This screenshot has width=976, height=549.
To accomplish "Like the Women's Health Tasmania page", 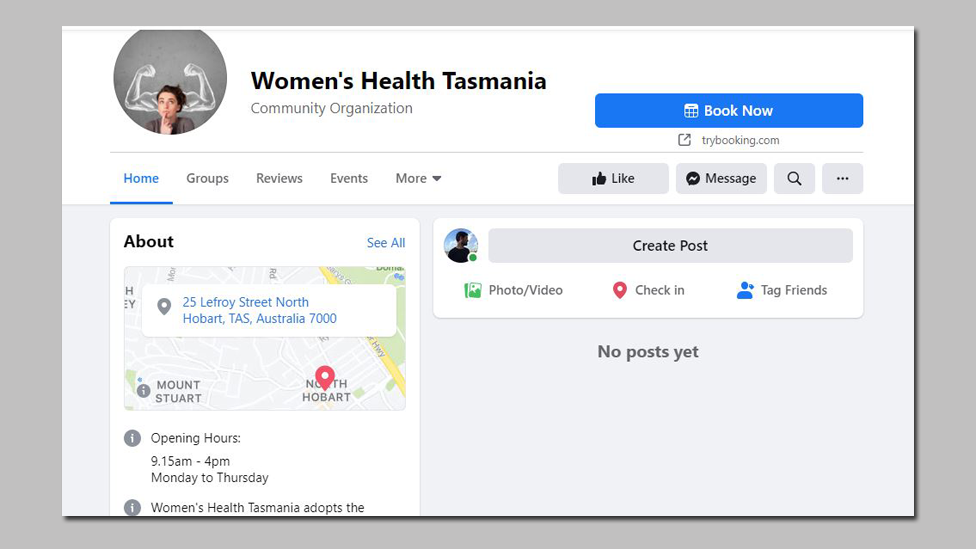I will pyautogui.click(x=613, y=179).
